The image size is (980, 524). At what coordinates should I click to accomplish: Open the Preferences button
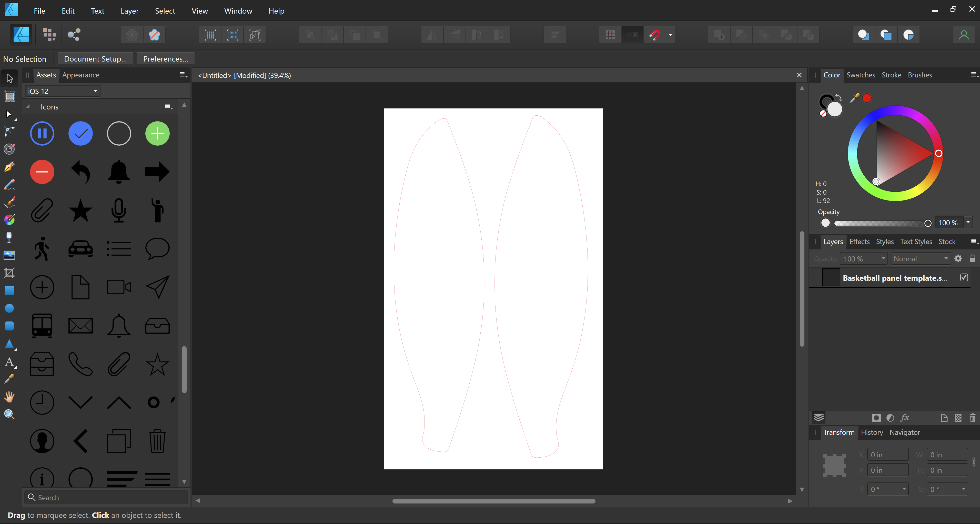(165, 59)
